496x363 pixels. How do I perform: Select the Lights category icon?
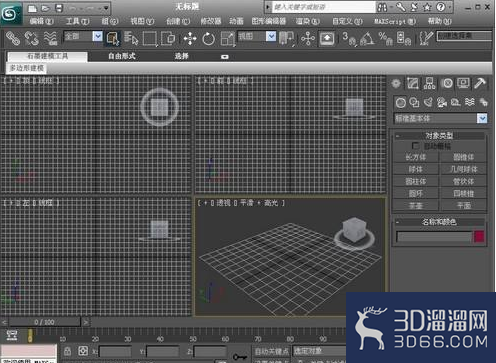pos(428,102)
